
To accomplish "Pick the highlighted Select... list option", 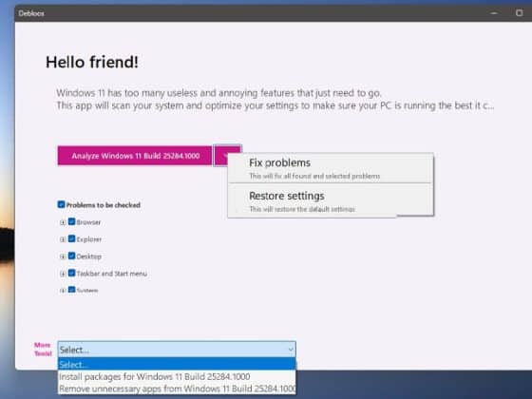I will click(177, 365).
